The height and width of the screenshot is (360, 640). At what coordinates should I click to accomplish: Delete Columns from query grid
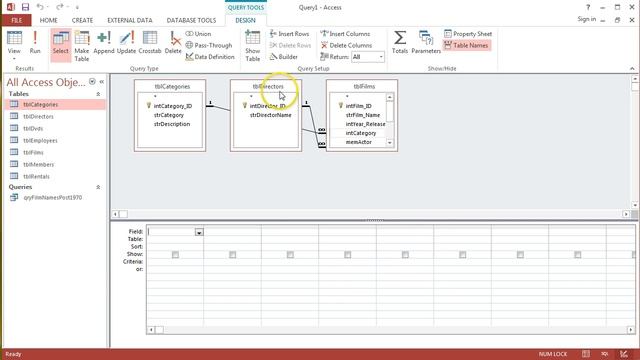click(x=346, y=45)
